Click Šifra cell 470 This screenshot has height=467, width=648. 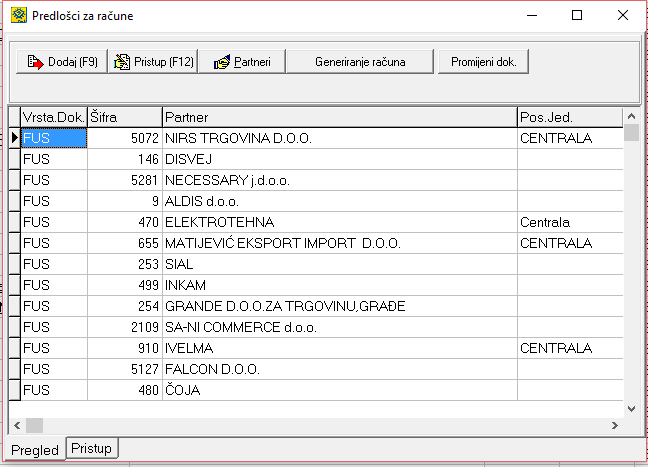[125, 222]
